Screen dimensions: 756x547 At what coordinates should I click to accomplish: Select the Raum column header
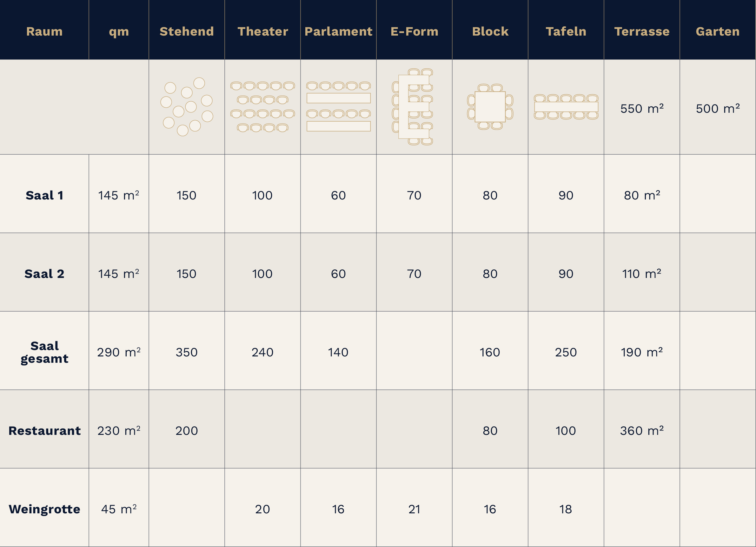[x=44, y=31]
